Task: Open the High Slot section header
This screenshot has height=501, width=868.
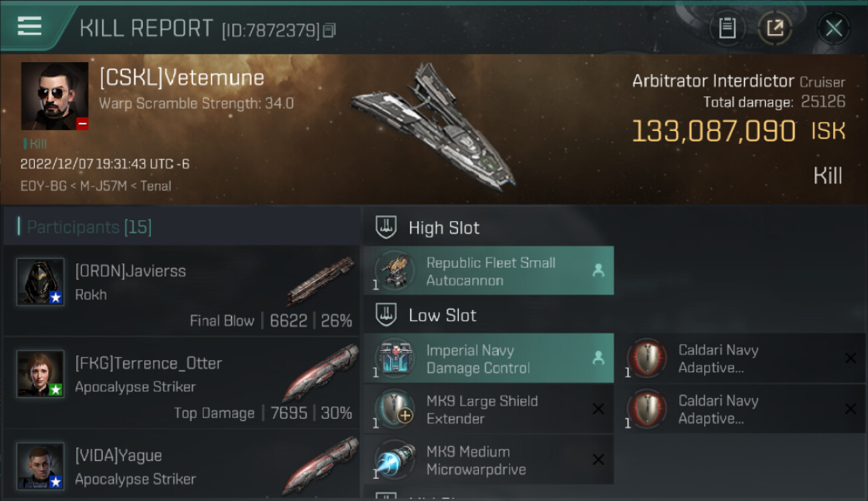Action: [444, 228]
